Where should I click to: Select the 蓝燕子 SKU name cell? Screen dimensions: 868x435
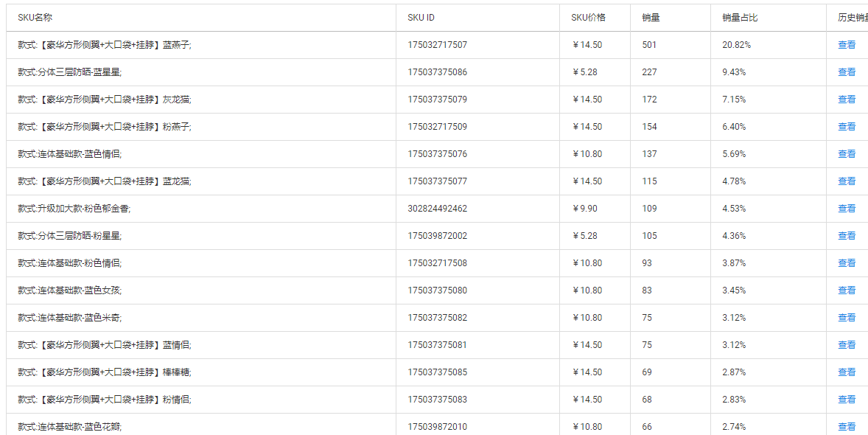(105, 45)
